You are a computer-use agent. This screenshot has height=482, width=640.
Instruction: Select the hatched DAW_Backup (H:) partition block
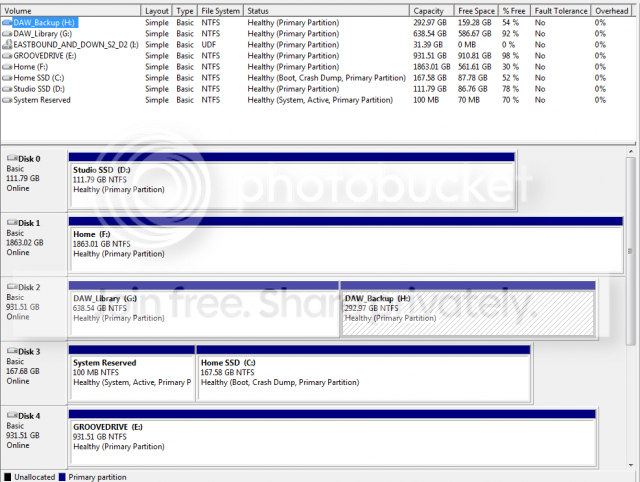pos(468,309)
